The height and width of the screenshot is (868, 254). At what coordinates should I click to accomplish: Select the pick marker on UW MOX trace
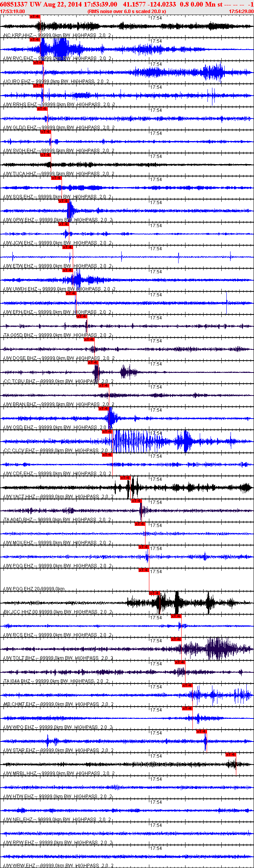[140, 524]
